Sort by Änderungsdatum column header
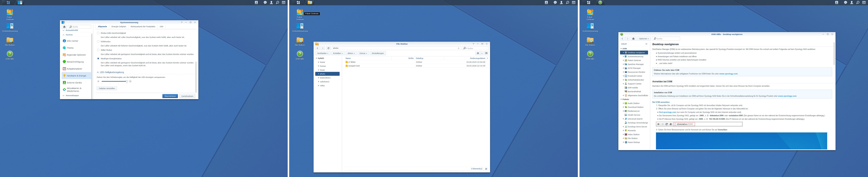This screenshot has height=177, width=868. [478, 58]
